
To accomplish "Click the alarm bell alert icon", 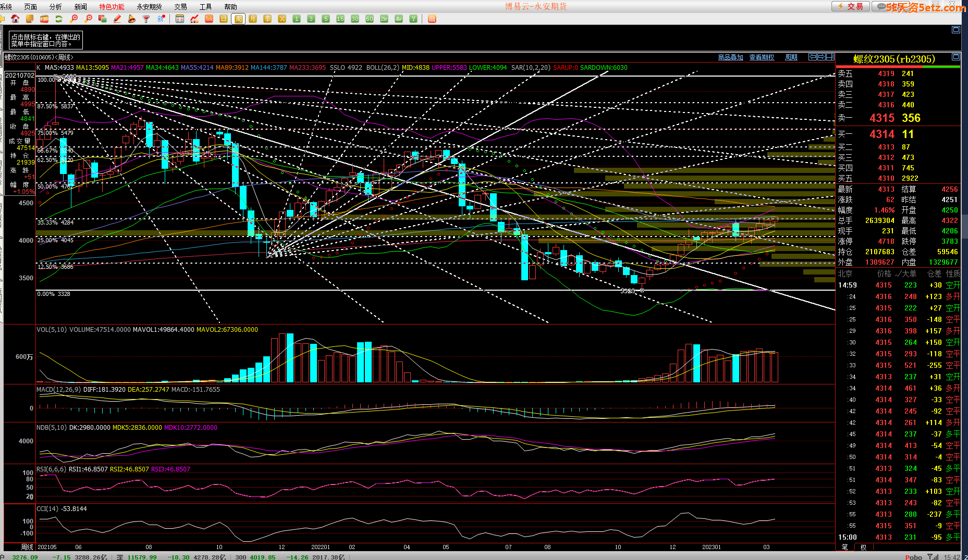I will tap(132, 19).
